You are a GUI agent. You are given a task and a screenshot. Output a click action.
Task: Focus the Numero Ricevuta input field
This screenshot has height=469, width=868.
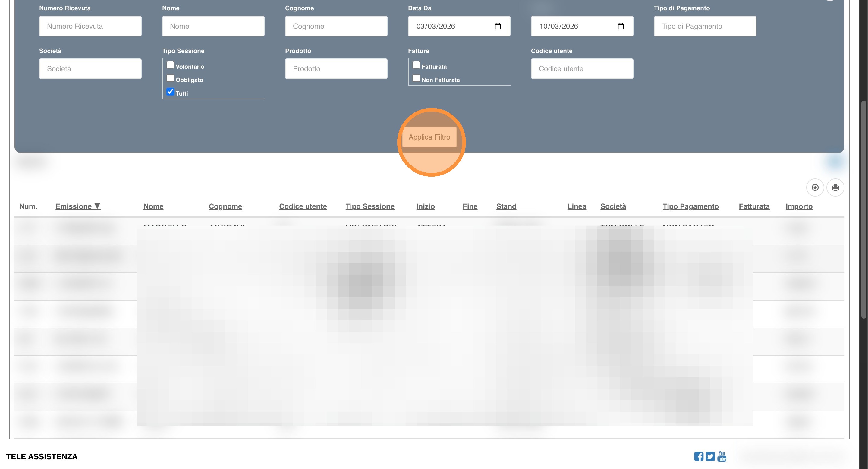90,26
